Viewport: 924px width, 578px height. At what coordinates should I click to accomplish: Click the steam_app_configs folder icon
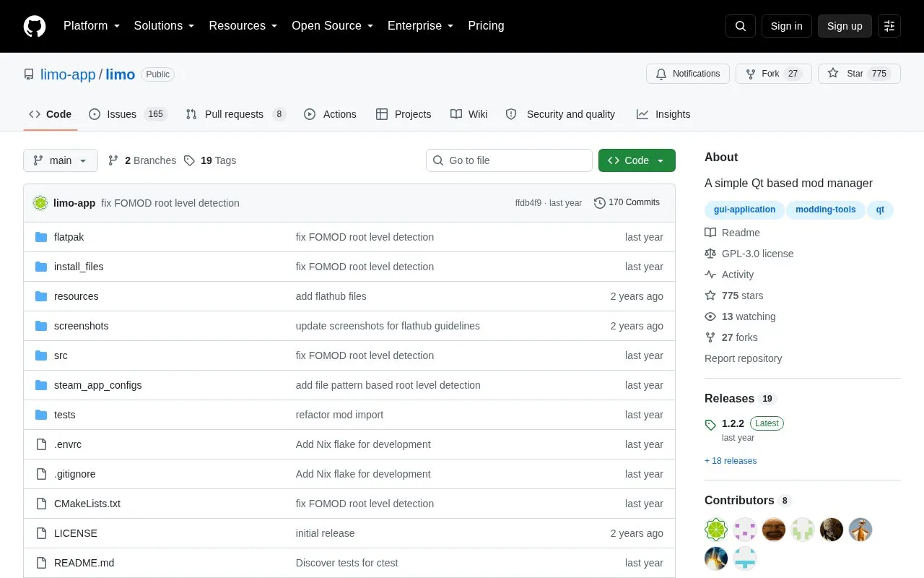[41, 385]
